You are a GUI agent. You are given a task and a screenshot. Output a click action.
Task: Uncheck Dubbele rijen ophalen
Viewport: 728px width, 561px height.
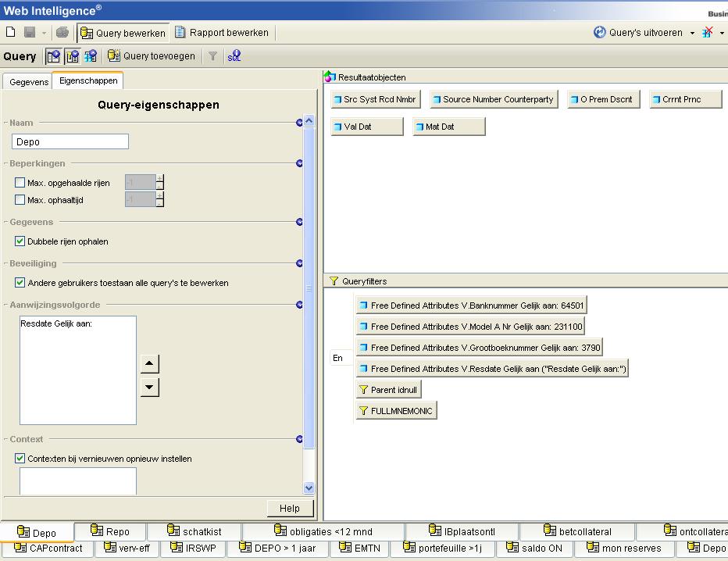click(x=20, y=241)
